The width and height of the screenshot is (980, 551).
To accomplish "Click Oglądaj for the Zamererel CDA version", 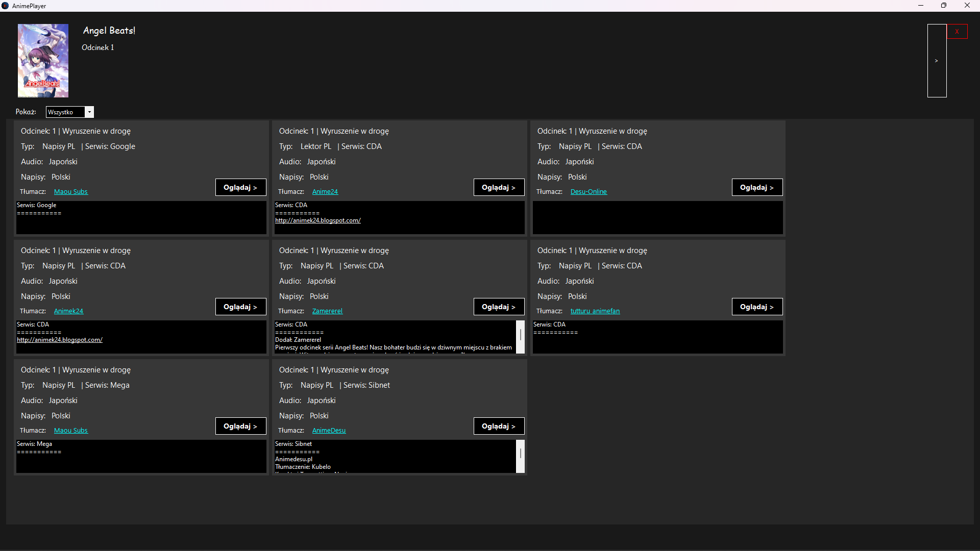I will (499, 306).
